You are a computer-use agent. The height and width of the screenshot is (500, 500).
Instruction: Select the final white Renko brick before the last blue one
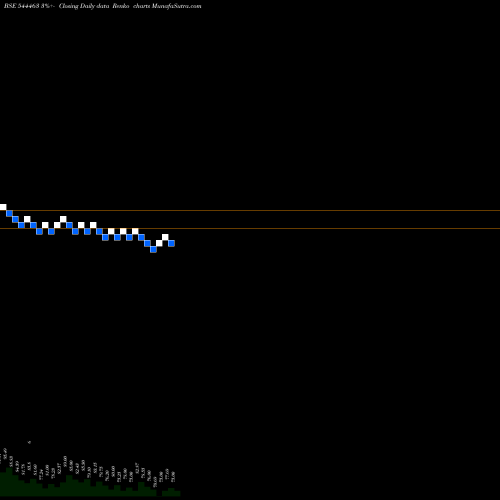tap(165, 237)
